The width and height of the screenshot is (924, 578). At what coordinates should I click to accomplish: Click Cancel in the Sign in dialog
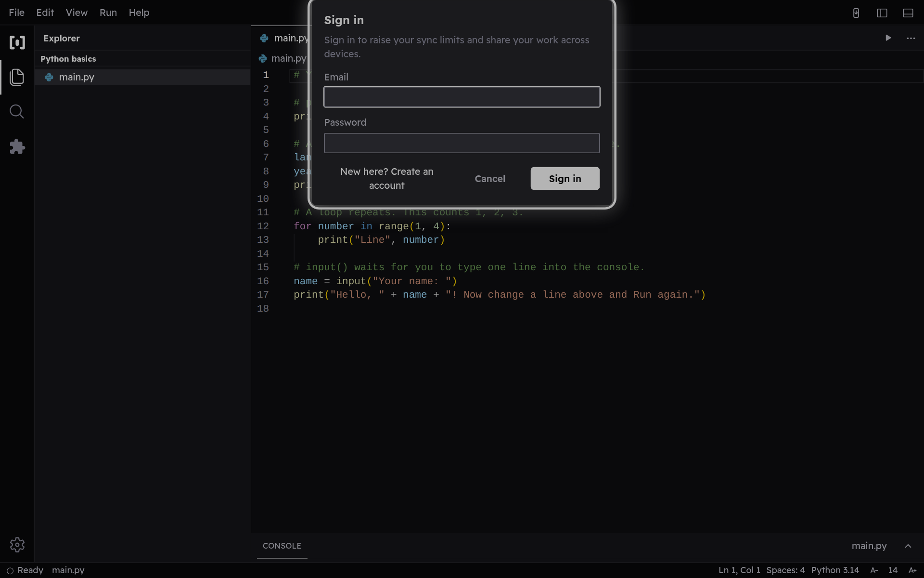coord(490,179)
